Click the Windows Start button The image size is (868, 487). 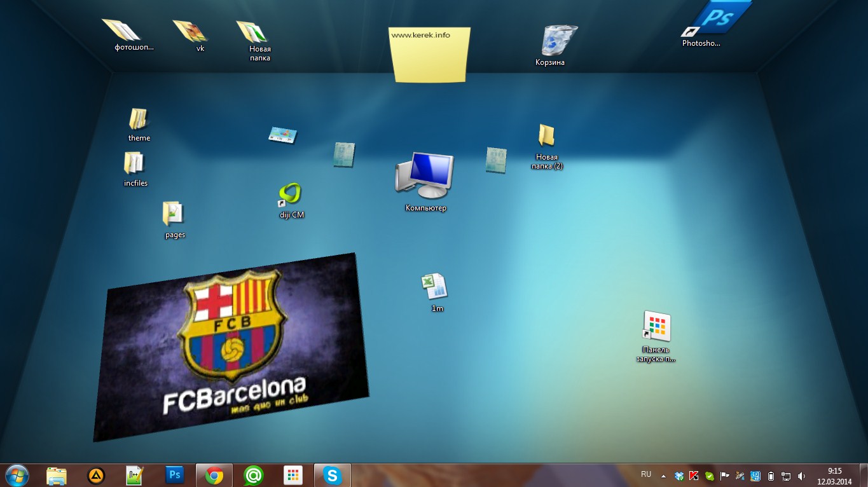17,475
